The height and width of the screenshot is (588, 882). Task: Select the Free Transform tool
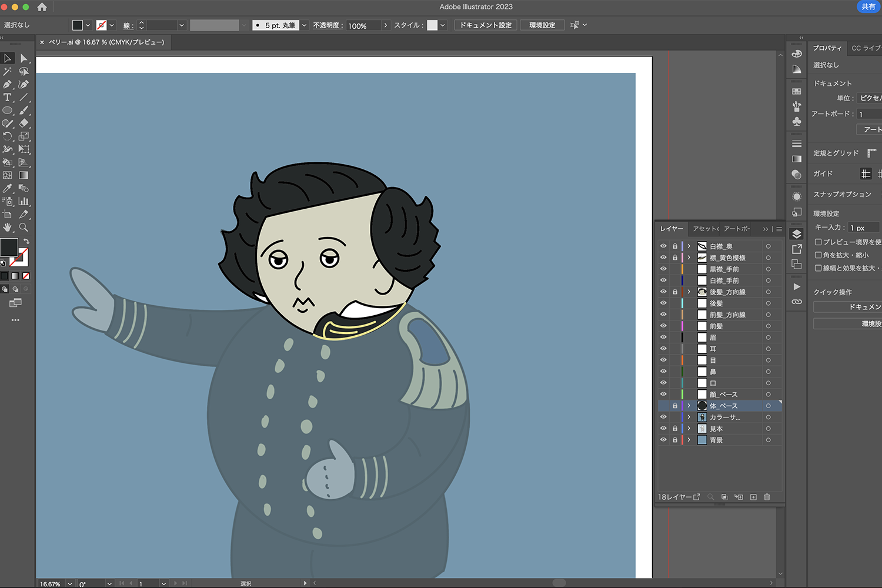tap(24, 149)
